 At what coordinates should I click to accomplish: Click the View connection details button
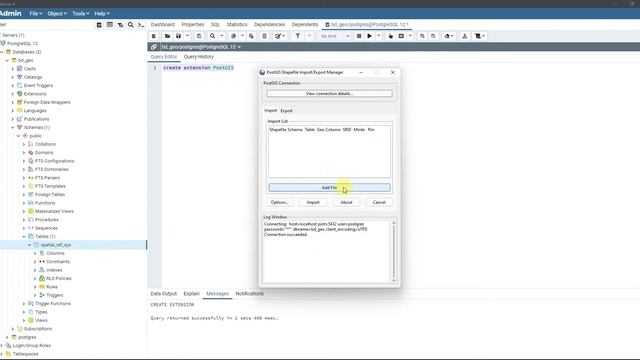click(x=329, y=93)
